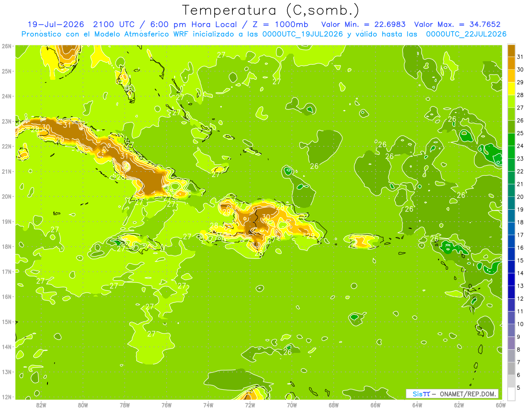Click the '18' label on the color scale

(x=520, y=222)
